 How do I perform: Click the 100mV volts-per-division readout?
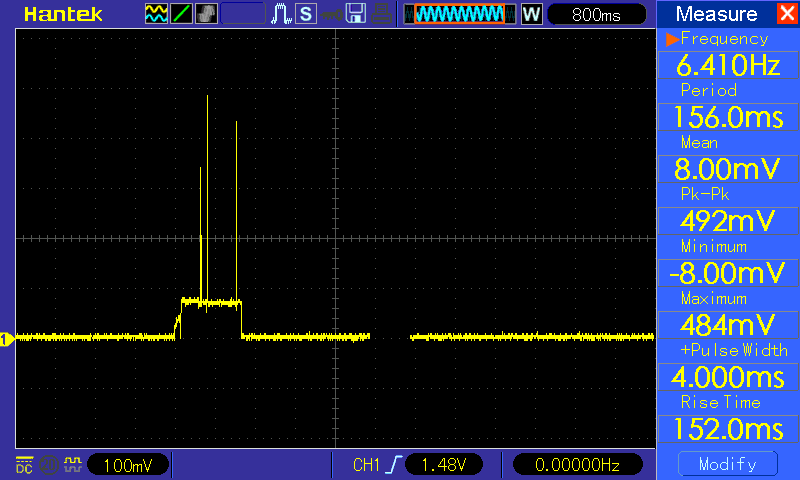pyautogui.click(x=128, y=465)
